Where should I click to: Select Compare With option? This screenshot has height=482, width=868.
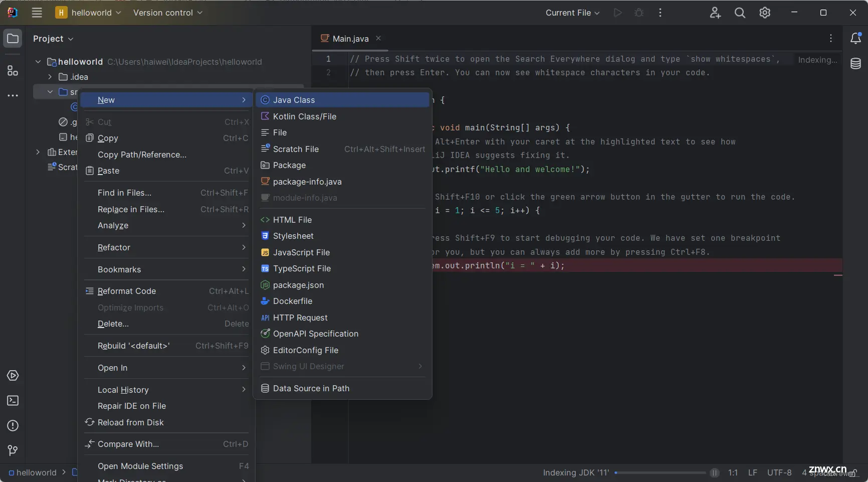click(166, 444)
